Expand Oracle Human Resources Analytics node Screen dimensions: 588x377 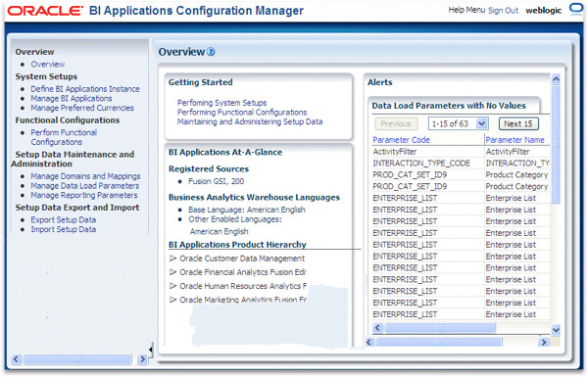point(172,286)
